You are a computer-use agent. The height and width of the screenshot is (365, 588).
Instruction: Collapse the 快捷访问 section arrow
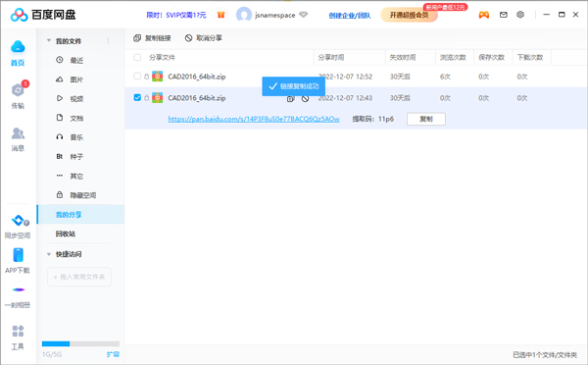[x=49, y=254]
